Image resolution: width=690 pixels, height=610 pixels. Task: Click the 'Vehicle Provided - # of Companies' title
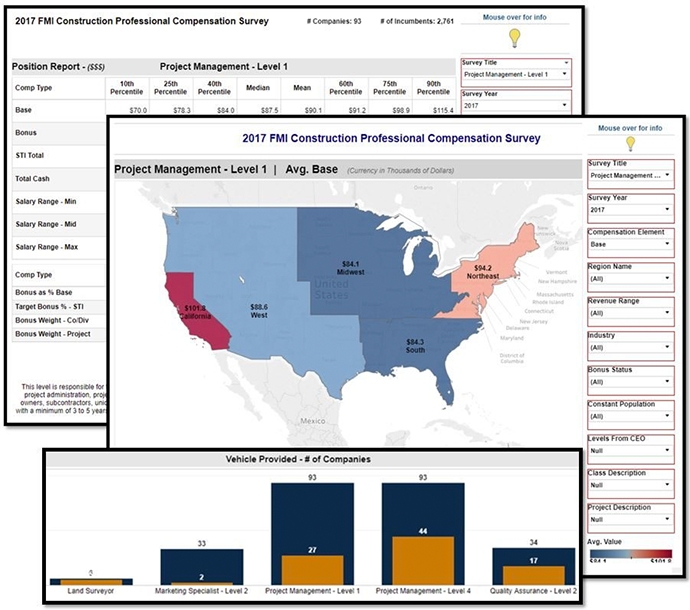pyautogui.click(x=298, y=459)
